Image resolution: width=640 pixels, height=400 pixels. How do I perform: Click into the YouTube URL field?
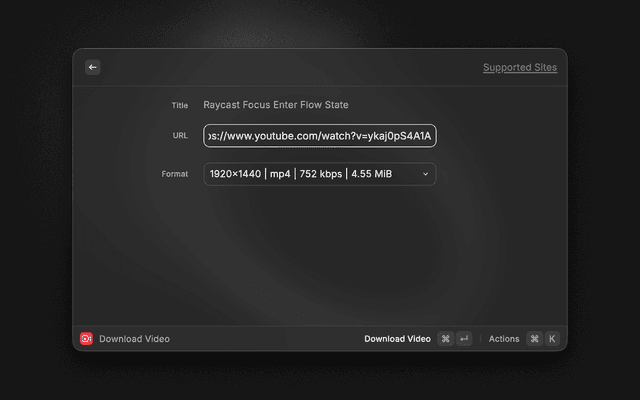tap(320, 135)
